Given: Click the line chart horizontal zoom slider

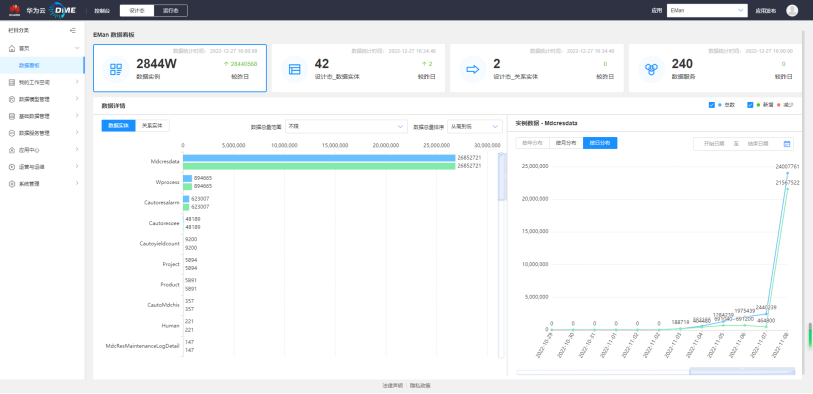Looking at the screenshot, I should click(x=741, y=372).
